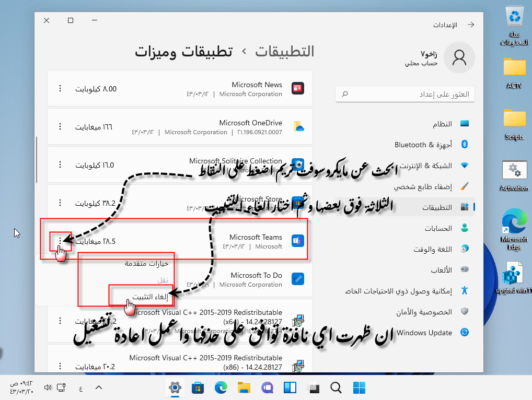Open Task View from the taskbar
Viewport: 532px width, 400px height.
(x=313, y=387)
